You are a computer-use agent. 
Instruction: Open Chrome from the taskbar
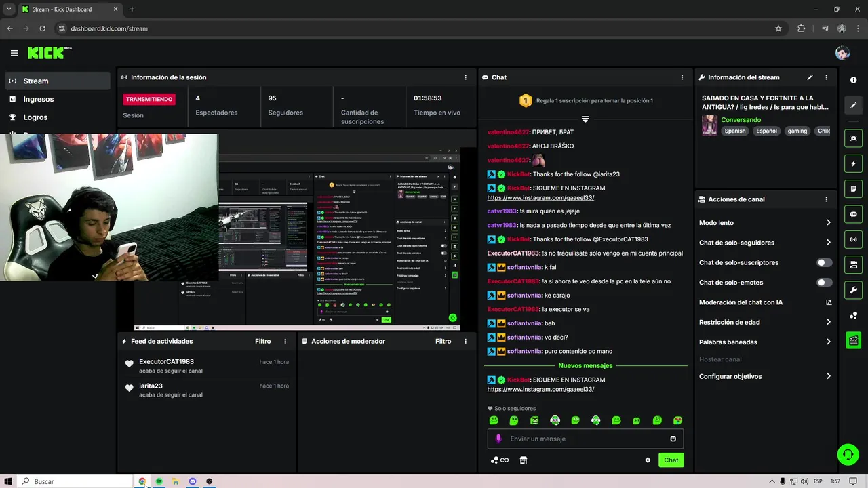pos(142,481)
